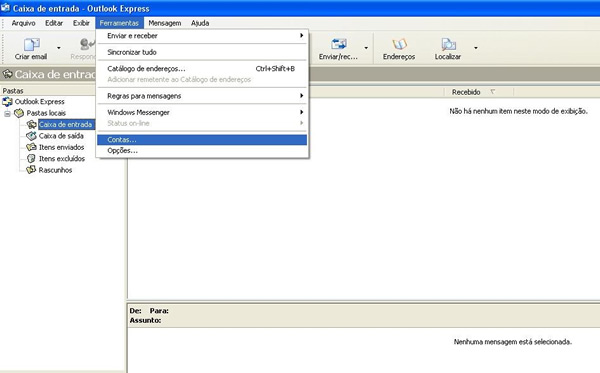The height and width of the screenshot is (373, 600).
Task: Open the Enviar/rec... dropdown arrow
Action: [366, 48]
